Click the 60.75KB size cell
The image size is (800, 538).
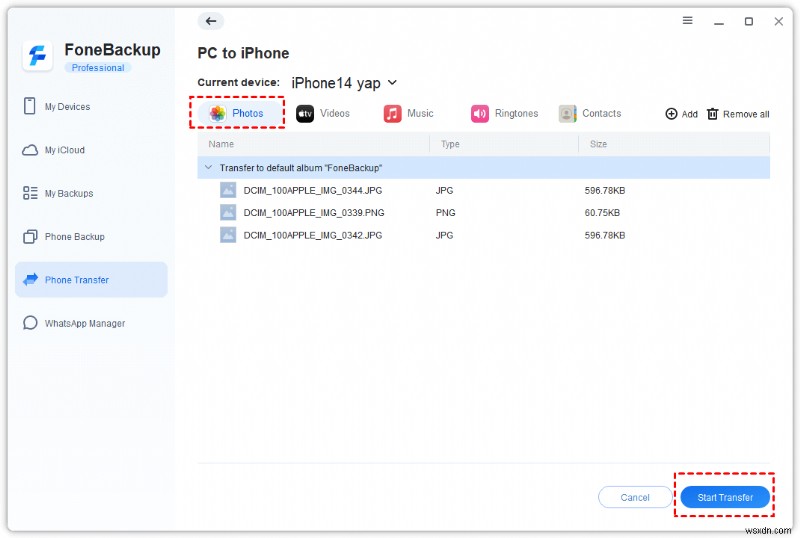click(x=602, y=212)
